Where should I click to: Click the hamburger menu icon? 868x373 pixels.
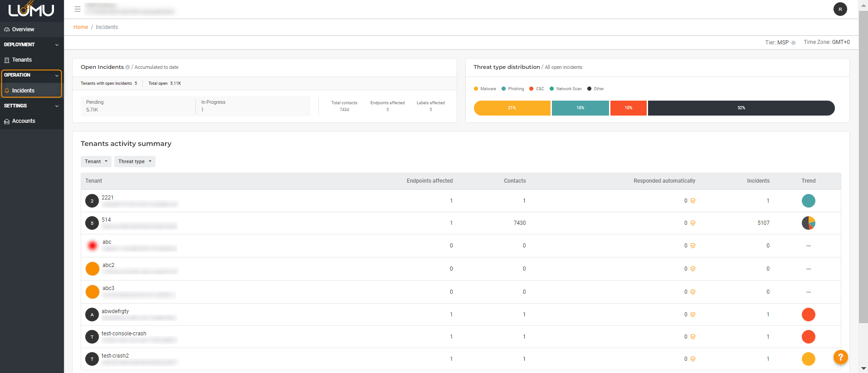(78, 9)
